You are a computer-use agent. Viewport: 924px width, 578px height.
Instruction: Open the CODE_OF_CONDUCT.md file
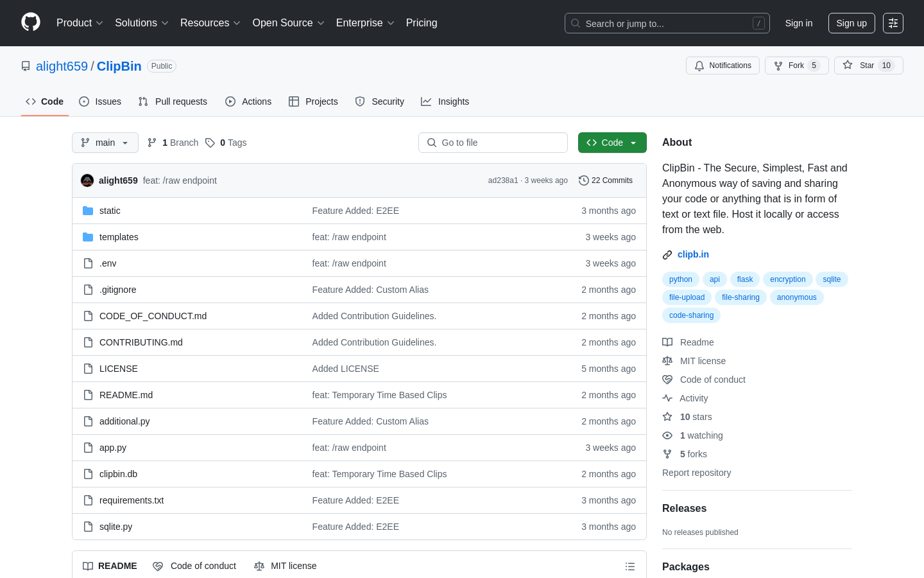pos(153,316)
